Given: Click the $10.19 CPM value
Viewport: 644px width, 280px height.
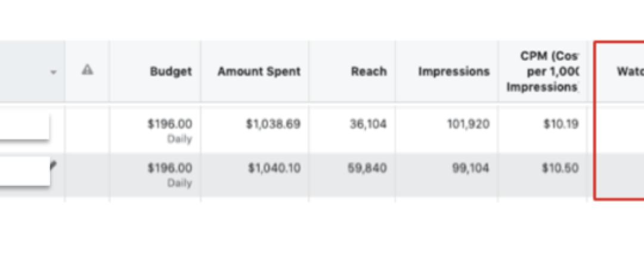Looking at the screenshot, I should click(x=561, y=124).
